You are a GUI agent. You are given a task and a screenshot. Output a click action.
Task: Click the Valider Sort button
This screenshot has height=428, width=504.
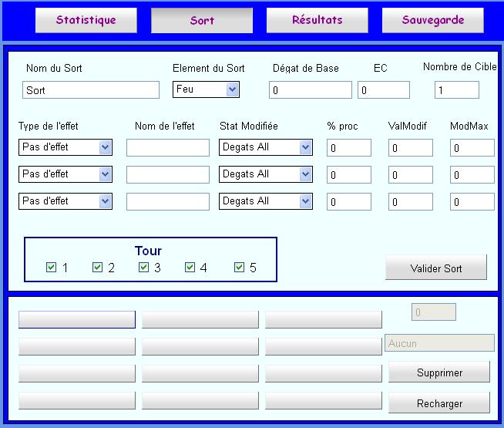tap(435, 268)
